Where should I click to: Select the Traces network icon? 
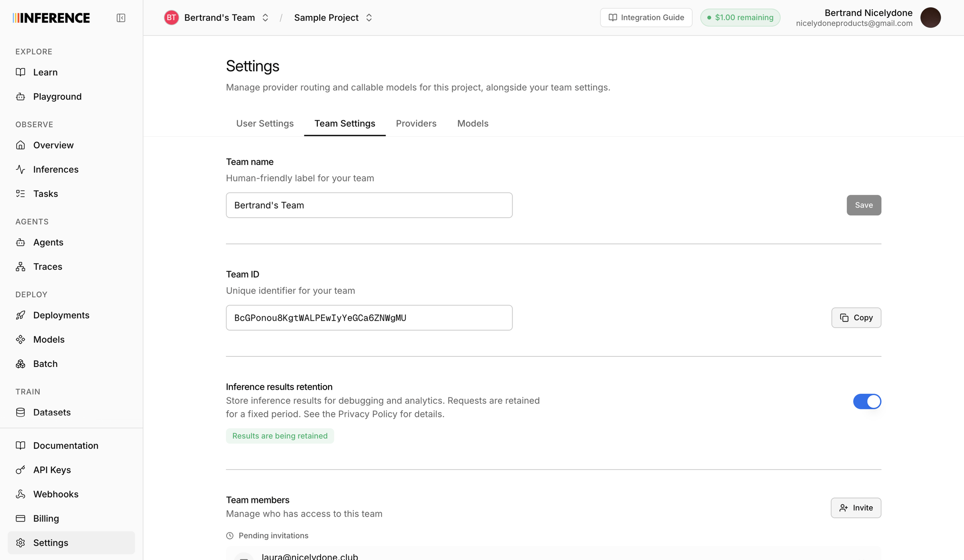[20, 267]
